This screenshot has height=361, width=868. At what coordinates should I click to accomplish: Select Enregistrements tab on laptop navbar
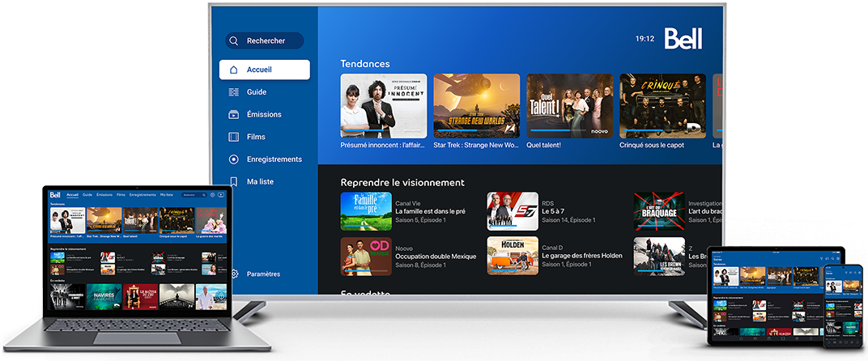tap(143, 195)
